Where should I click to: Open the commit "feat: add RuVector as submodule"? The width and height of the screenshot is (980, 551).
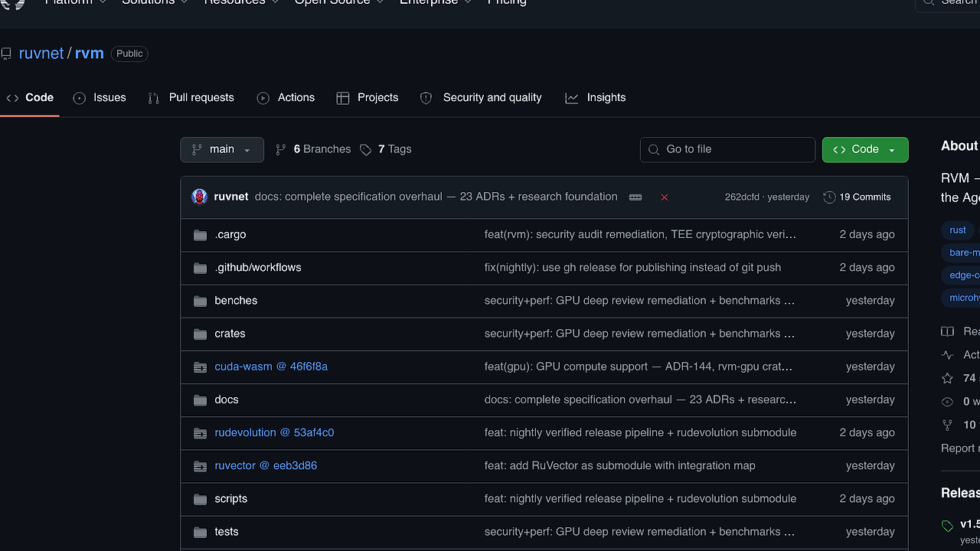(619, 465)
